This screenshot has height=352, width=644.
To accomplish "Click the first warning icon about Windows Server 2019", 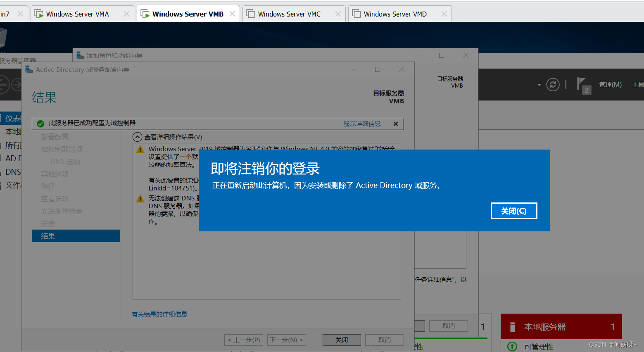I will 140,149.
